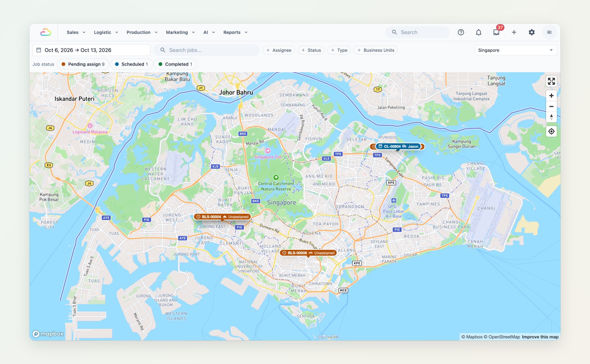Click the calendar icon in date range
The width and height of the screenshot is (590, 364).
coord(39,50)
